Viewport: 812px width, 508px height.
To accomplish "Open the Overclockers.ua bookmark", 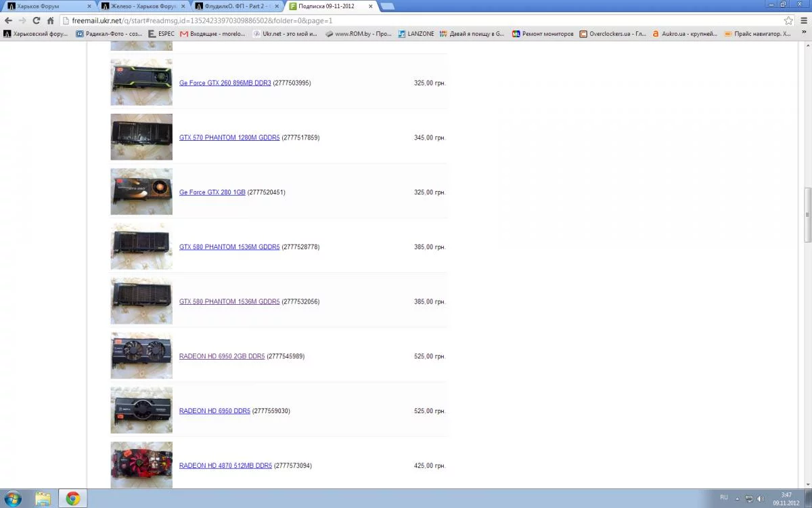I will (x=613, y=33).
